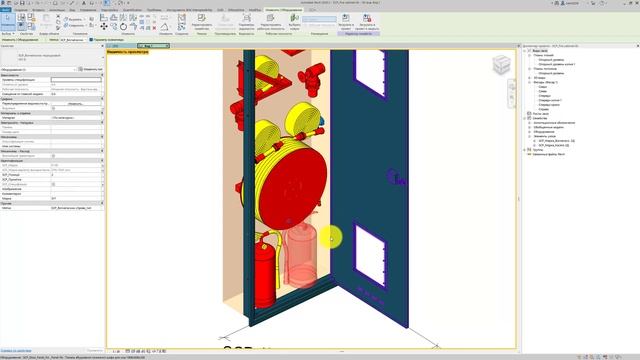640x360 pixels.
Task: Click Load into Project ribbon icon
Action: (346, 22)
